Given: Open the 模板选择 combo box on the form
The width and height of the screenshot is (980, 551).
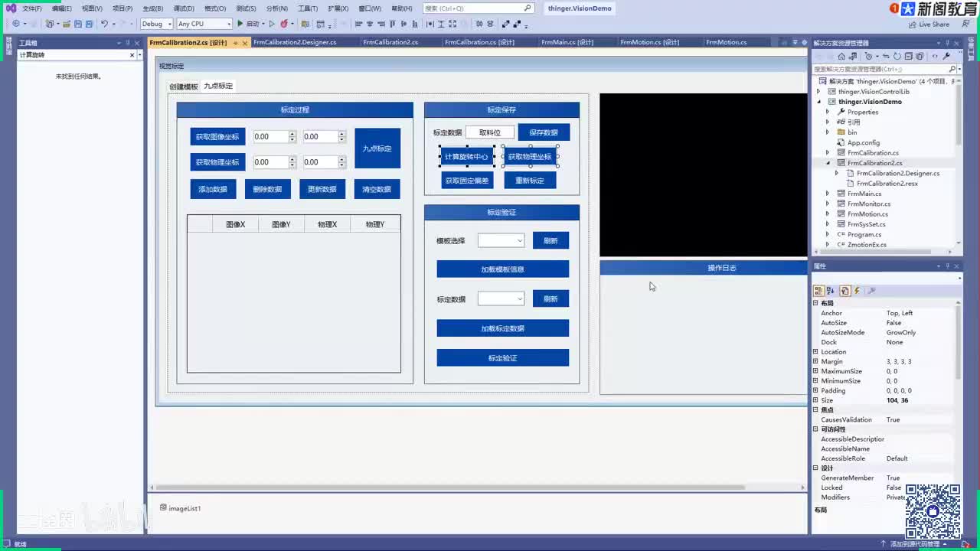Looking at the screenshot, I should pos(501,240).
